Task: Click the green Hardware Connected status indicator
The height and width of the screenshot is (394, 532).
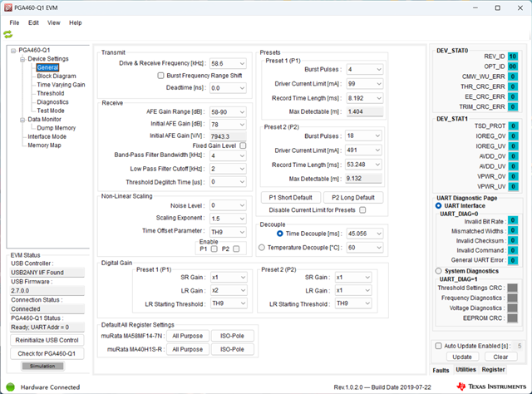Action: [x=11, y=387]
